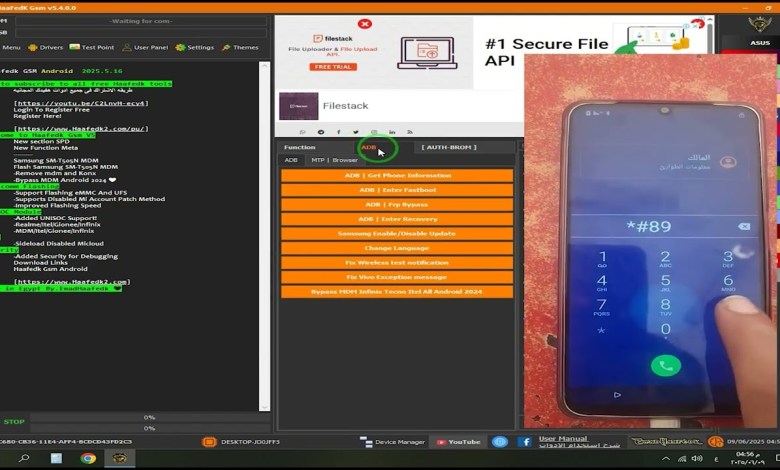Screen dimensions: 780x470
Task: Click the log panel scrollbar down arrow
Action: 265,407
